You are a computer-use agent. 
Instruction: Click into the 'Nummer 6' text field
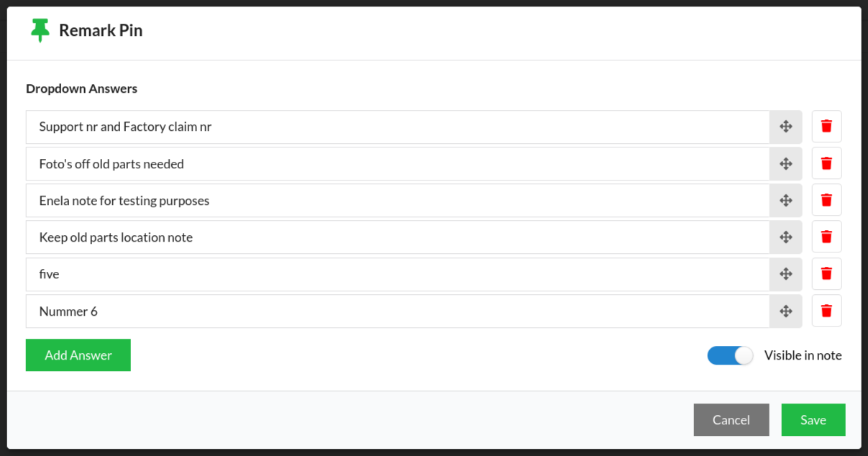point(397,311)
